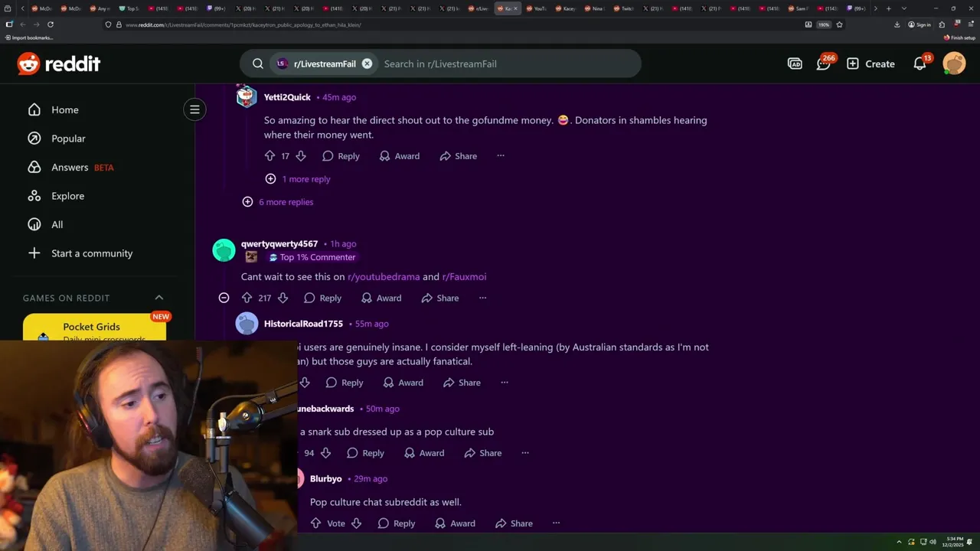Upvote Yetti2Quick's comment
Viewport: 980px width, 551px height.
point(269,156)
